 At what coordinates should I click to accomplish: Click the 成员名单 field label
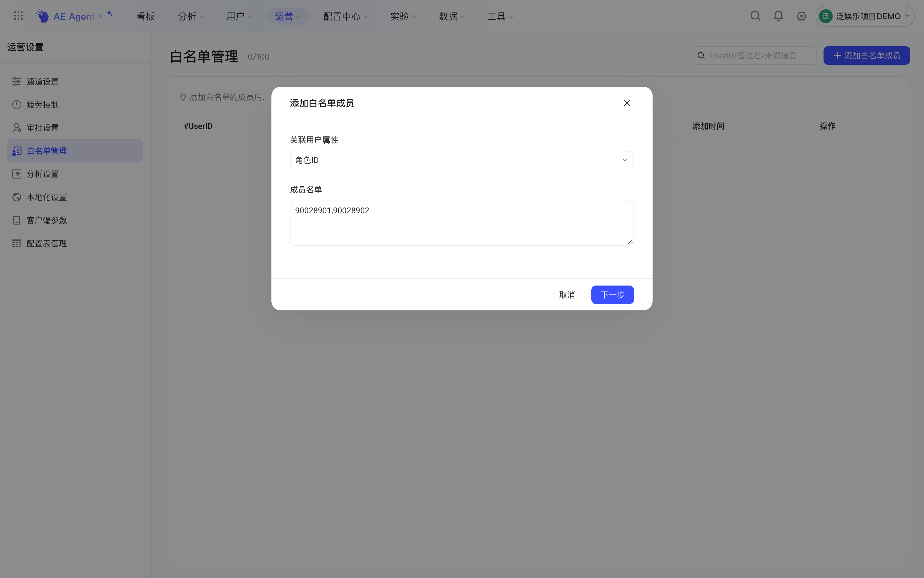click(306, 190)
